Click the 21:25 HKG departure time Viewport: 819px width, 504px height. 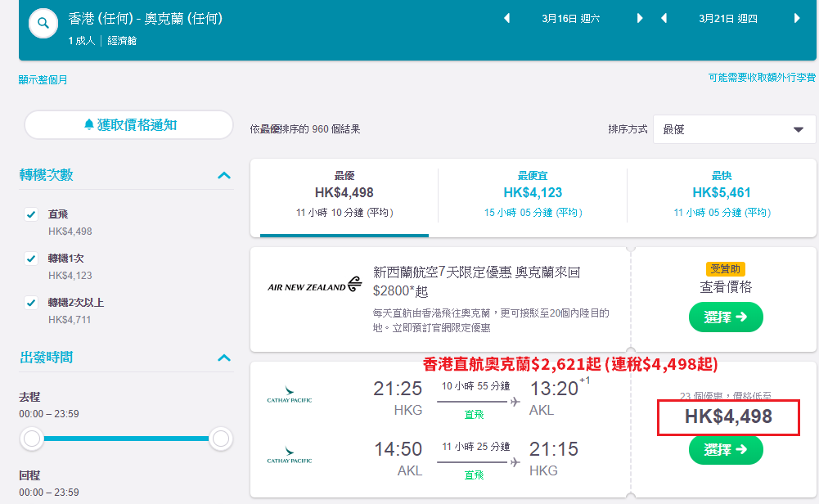[398, 389]
